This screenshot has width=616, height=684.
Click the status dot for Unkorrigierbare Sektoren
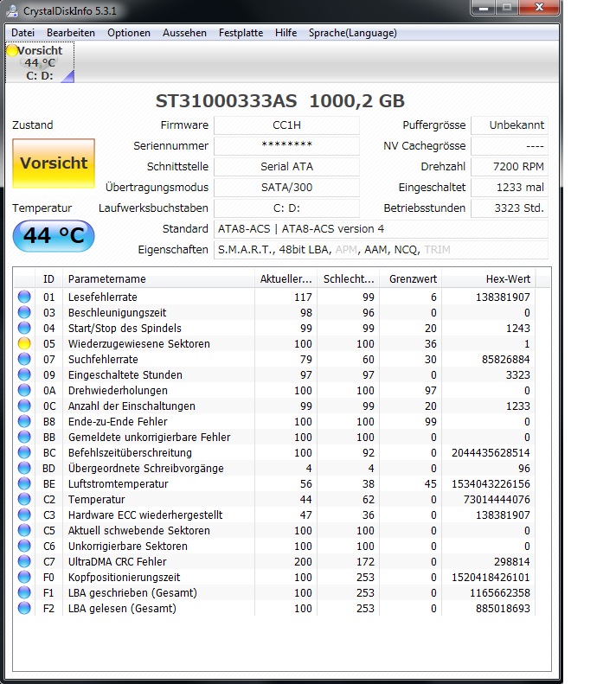24,546
